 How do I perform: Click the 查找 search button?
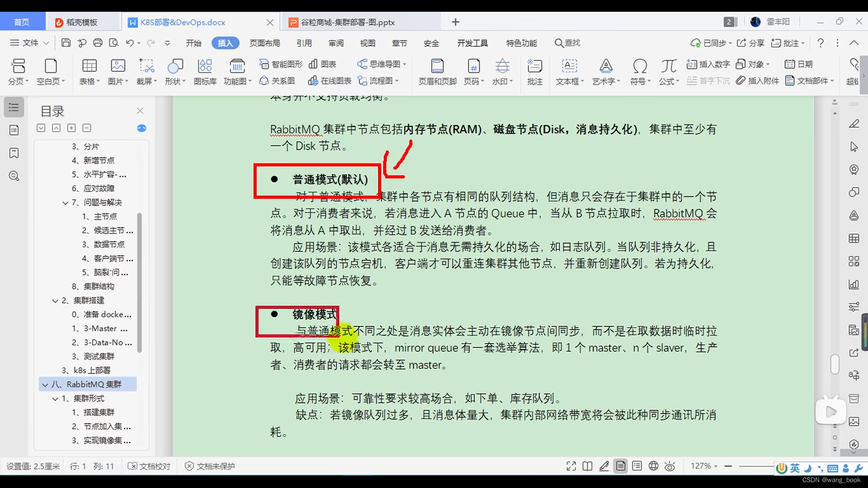click(x=567, y=43)
